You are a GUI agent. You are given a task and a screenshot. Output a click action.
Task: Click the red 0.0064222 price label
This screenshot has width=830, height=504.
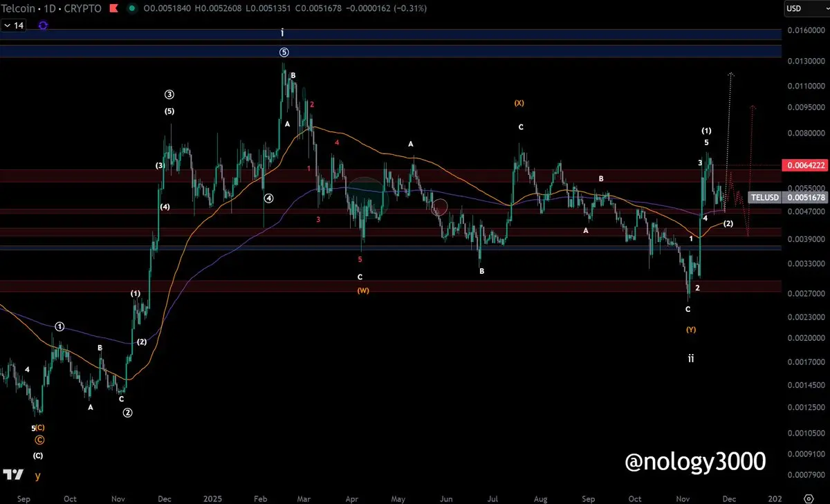804,165
